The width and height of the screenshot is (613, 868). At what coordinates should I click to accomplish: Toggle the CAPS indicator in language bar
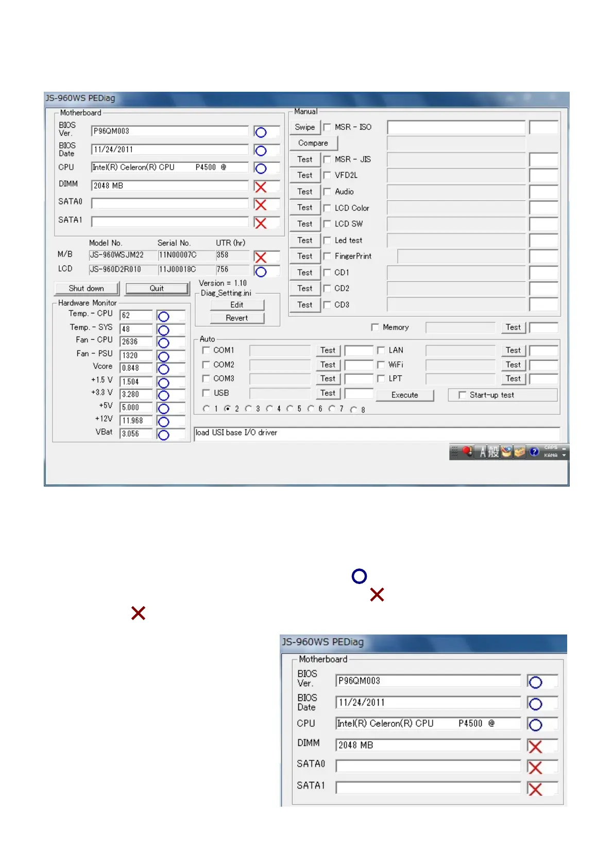[551, 448]
